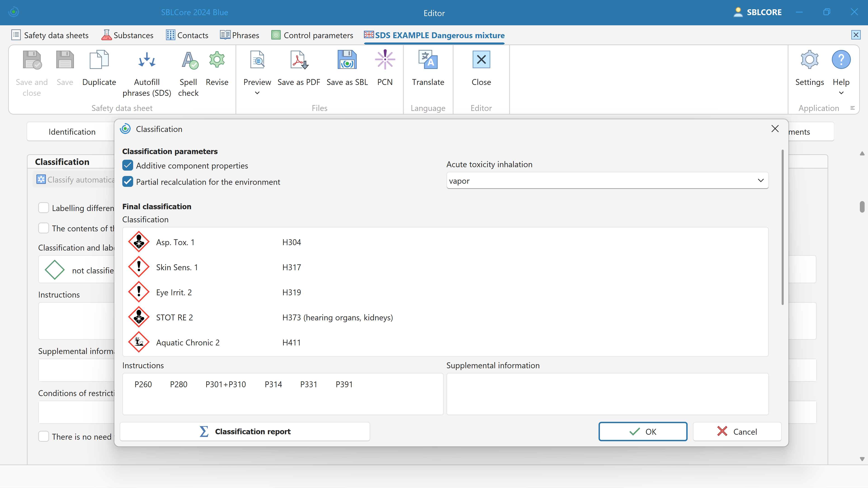Open the Control parameters tab
Image resolution: width=868 pixels, height=488 pixels.
[x=312, y=35]
